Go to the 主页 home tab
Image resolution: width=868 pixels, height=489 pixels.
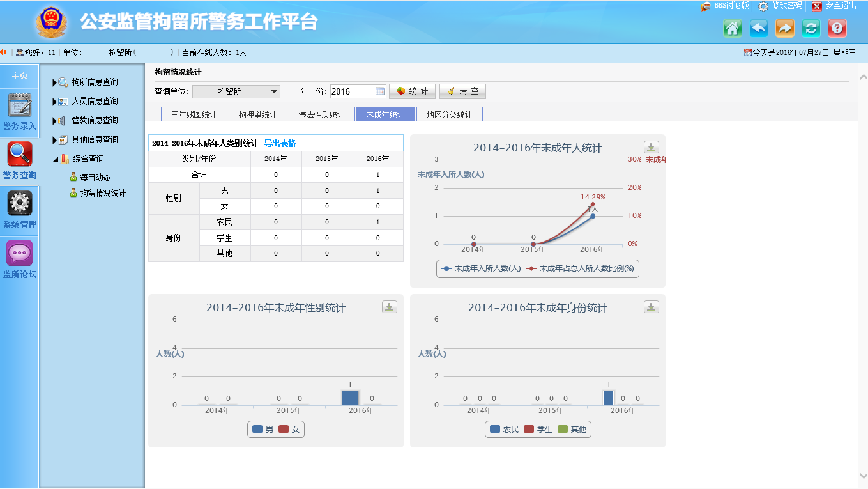20,75
